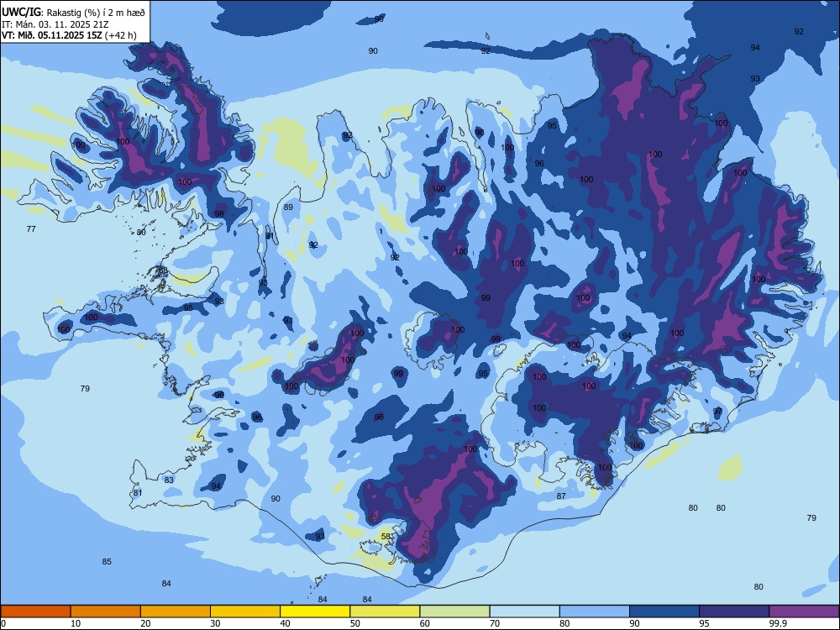840x630 pixels.
Task: Pick the indigo 95–99.9 legend swatch
Action: tap(734, 612)
